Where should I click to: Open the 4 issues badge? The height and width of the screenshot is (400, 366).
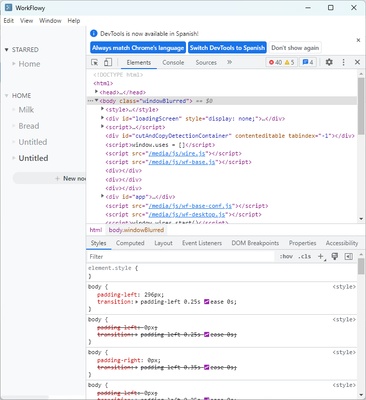pyautogui.click(x=308, y=62)
